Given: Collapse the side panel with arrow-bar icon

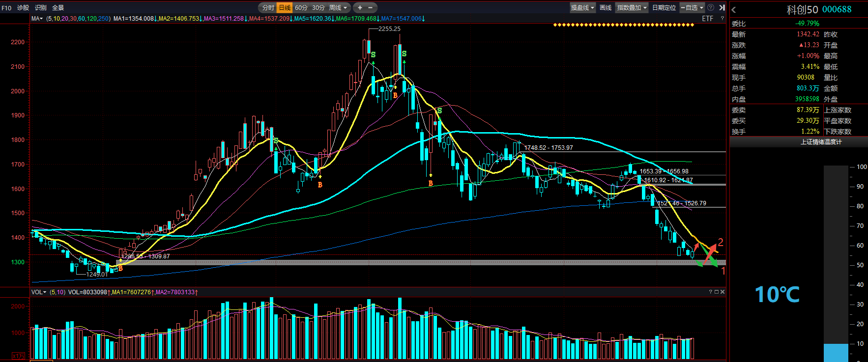Looking at the screenshot, I should 722,7.
